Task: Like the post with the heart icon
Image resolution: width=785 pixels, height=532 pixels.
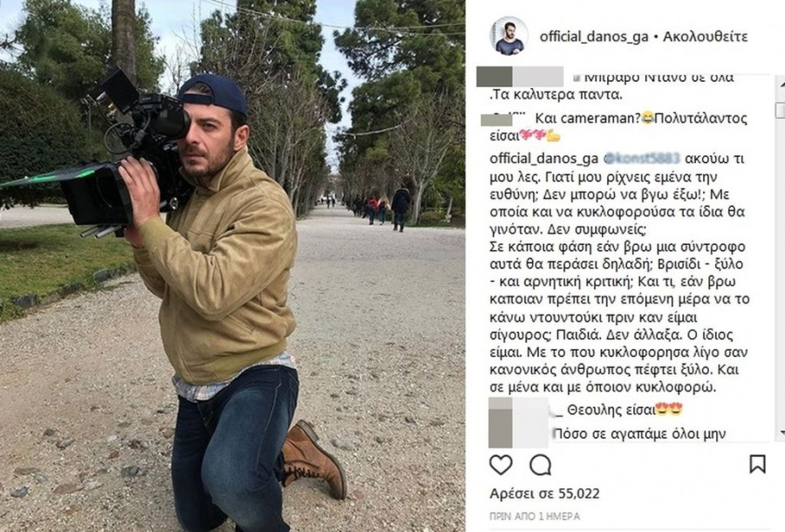Action: pyautogui.click(x=501, y=465)
